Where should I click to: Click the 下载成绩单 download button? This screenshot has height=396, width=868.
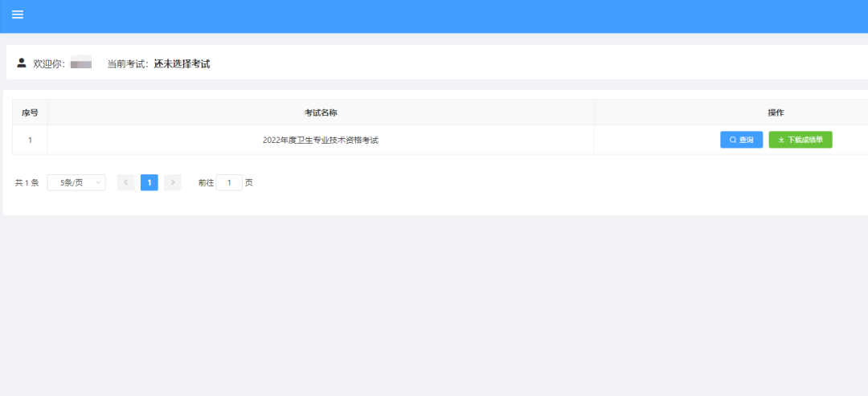[x=800, y=140]
